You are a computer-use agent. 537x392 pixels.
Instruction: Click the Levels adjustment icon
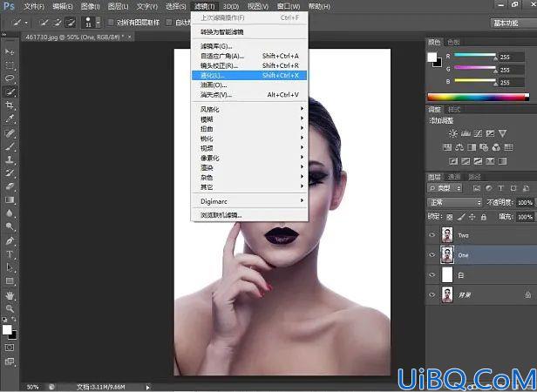click(x=466, y=133)
